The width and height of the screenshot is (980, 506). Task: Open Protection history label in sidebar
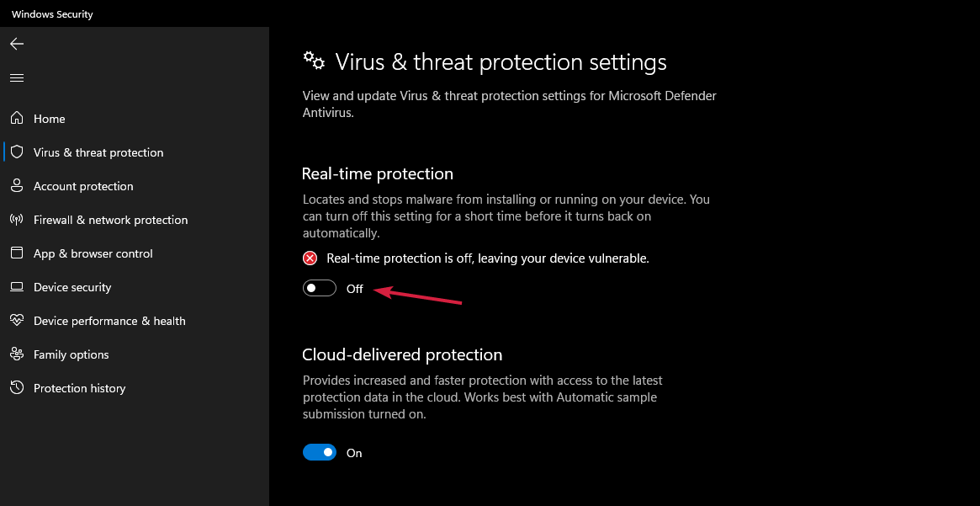pos(79,388)
